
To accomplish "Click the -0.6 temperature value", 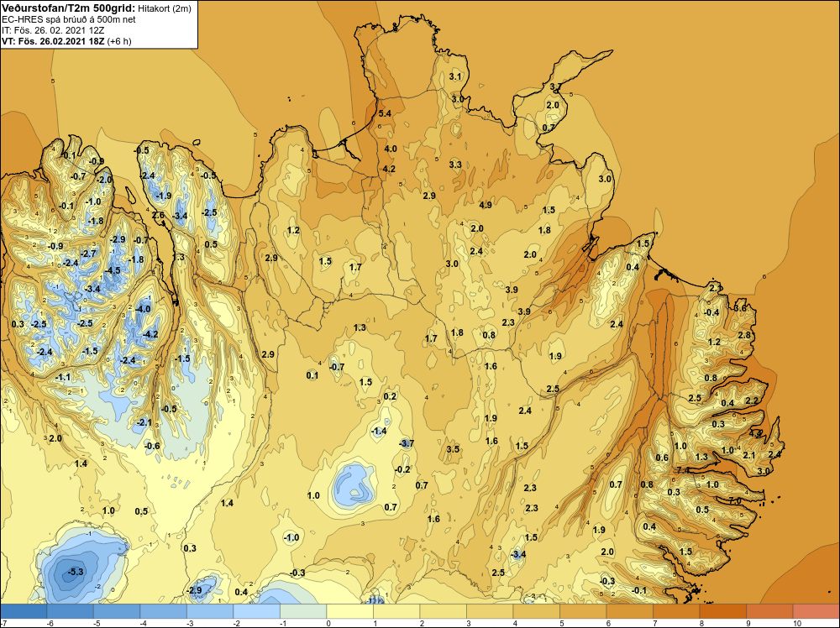I will (x=151, y=446).
